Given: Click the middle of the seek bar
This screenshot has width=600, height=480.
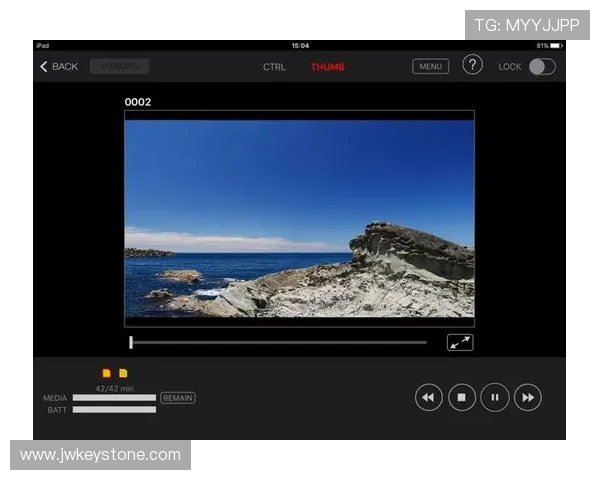Looking at the screenshot, I should click(x=279, y=342).
